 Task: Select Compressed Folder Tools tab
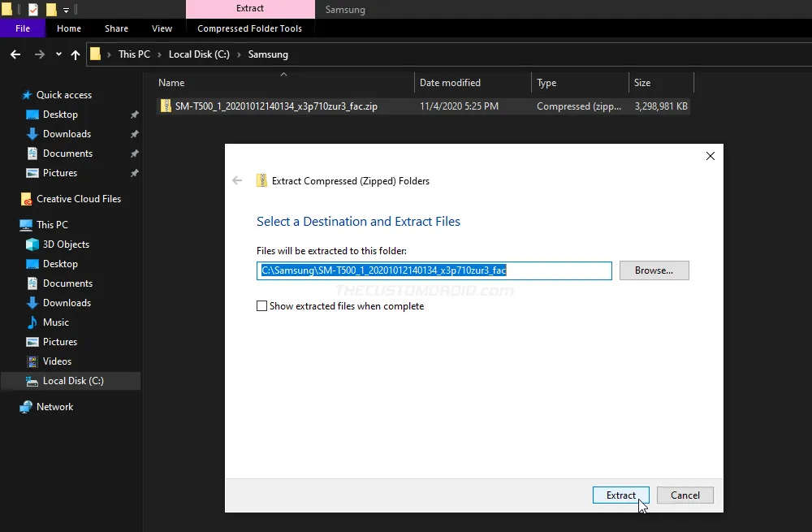click(249, 28)
